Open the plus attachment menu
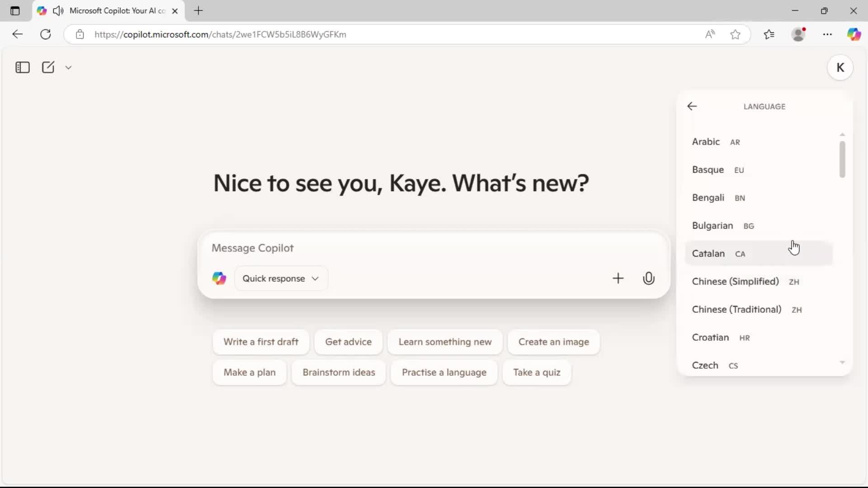This screenshot has height=488, width=868. tap(618, 278)
